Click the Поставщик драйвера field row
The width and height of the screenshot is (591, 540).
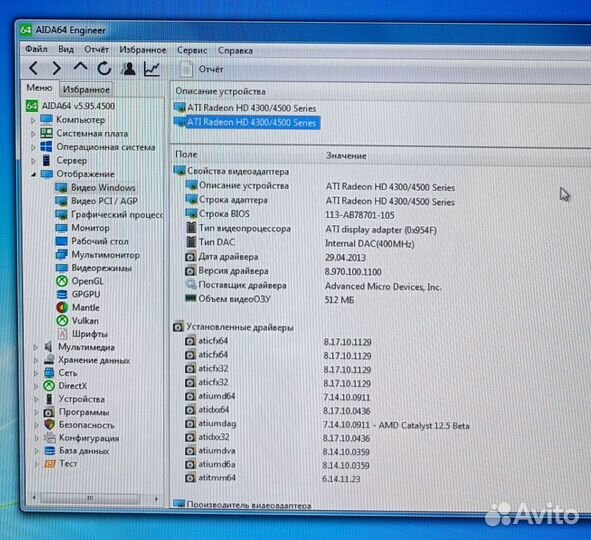314,286
